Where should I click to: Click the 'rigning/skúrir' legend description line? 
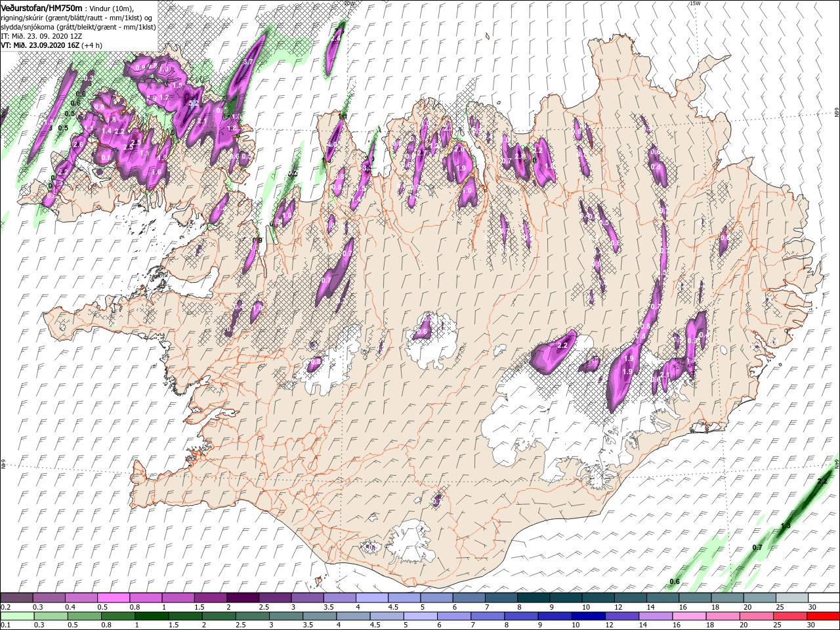click(x=76, y=17)
